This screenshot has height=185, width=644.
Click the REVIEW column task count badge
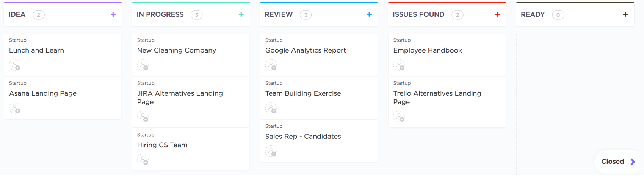(306, 15)
